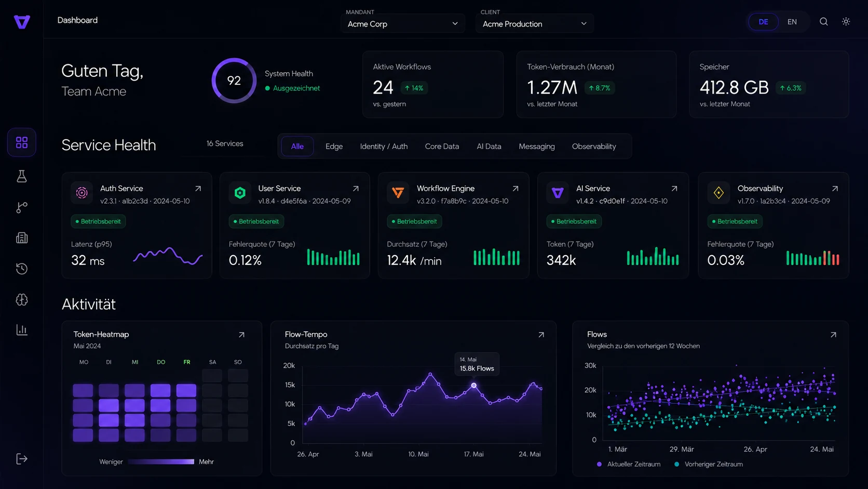Click the Workflow Engine card title
The height and width of the screenshot is (489, 868).
(x=445, y=189)
